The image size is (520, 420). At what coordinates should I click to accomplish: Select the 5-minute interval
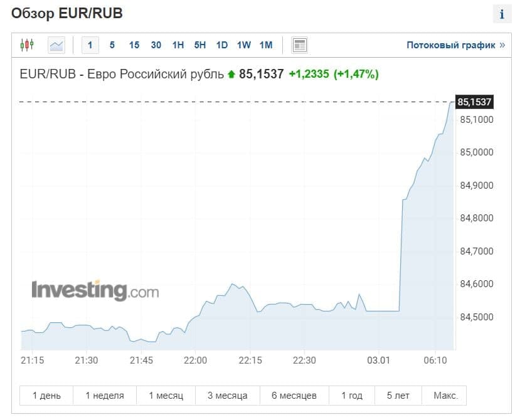[112, 45]
